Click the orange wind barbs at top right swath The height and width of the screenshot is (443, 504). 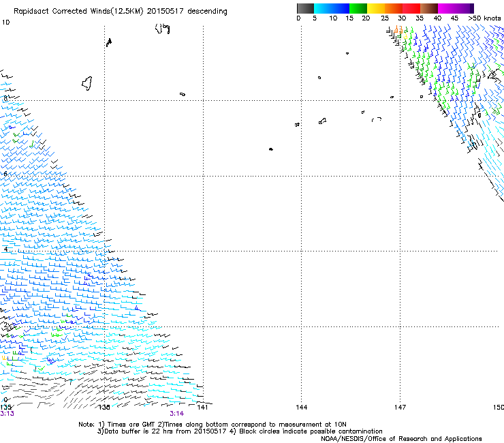[398, 30]
